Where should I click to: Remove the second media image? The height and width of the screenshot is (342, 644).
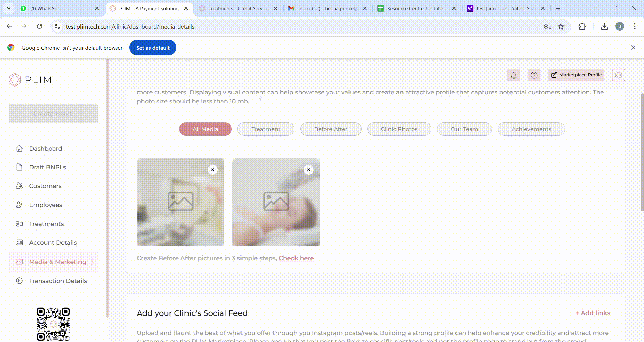click(309, 170)
